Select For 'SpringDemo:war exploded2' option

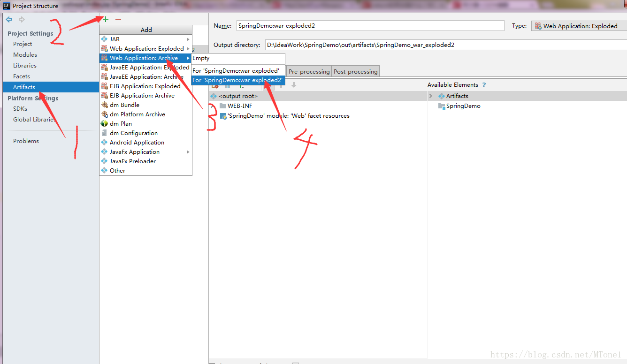coord(238,80)
